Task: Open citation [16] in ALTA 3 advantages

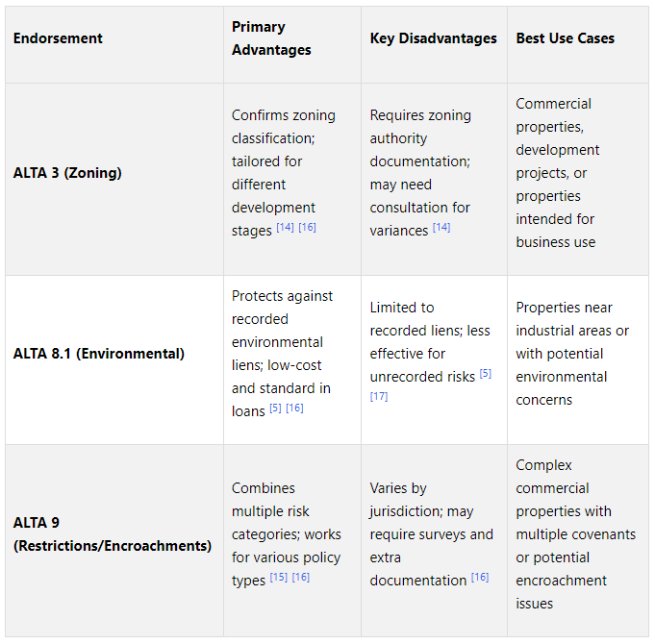Action: coord(307,227)
